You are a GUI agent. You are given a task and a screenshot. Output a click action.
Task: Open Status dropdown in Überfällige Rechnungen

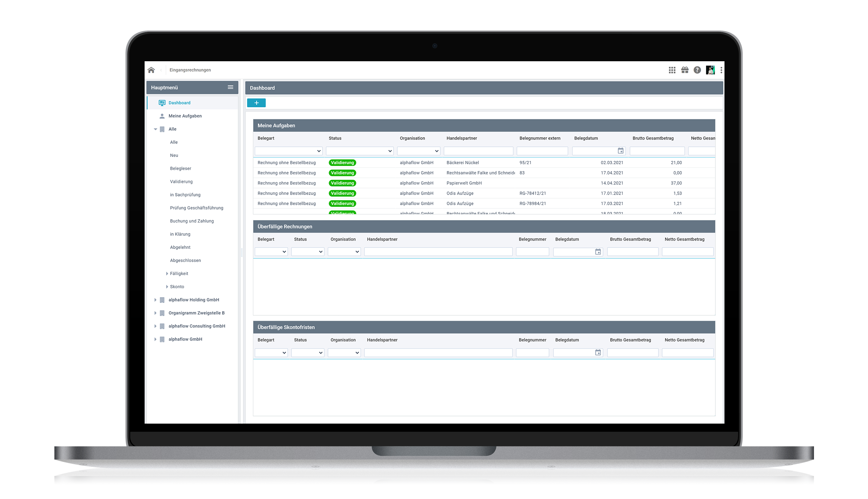(308, 252)
